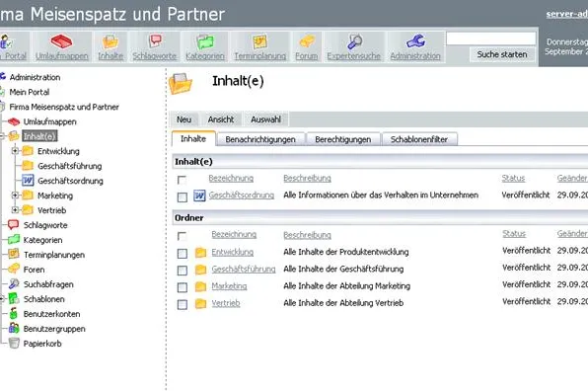Click the search text field
The image size is (588, 392).
[491, 39]
